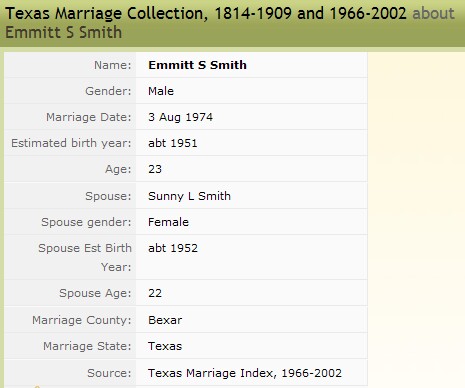
Task: Click the Spouse Age value 22
Action: pyautogui.click(x=155, y=293)
